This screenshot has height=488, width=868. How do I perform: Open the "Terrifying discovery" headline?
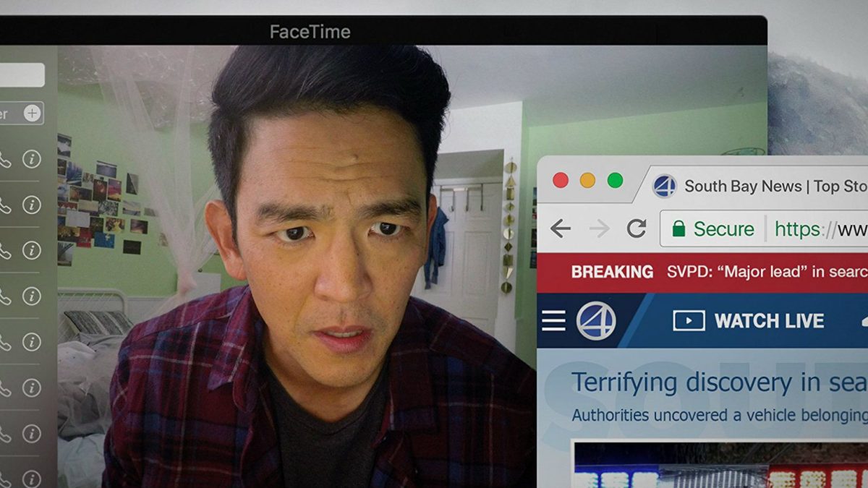(720, 384)
